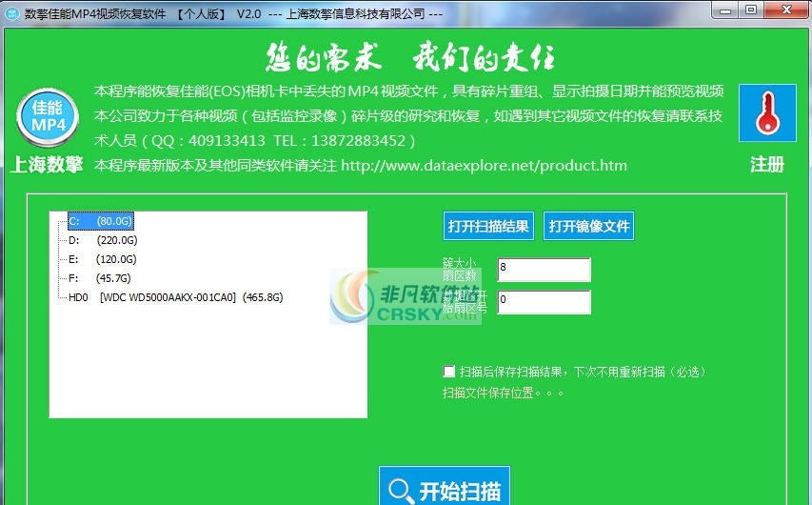The height and width of the screenshot is (505, 812).
Task: Minimize the window
Action: (725, 10)
